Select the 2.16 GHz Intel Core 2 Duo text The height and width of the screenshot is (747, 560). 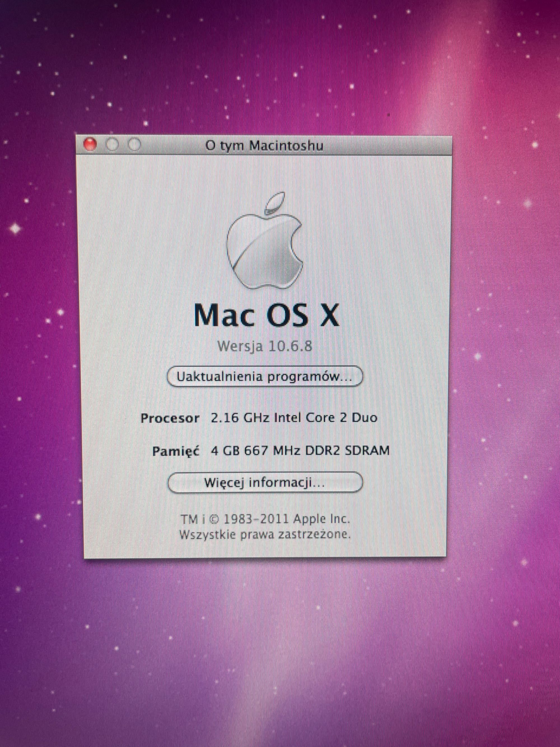coord(294,418)
